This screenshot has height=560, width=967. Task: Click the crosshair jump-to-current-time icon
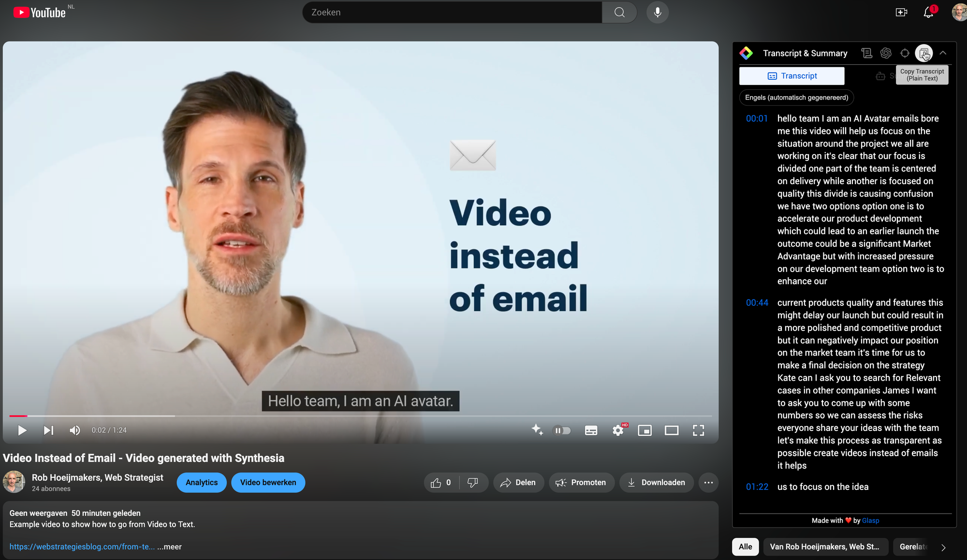click(x=905, y=53)
